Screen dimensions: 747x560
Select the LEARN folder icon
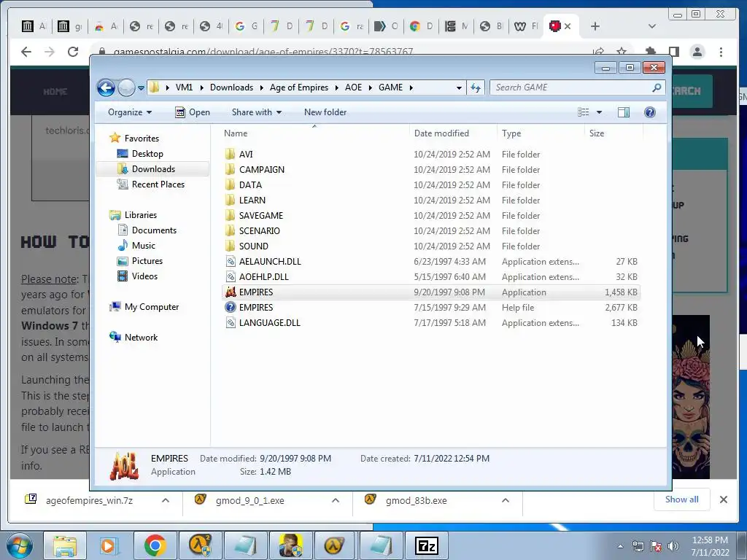[x=230, y=200]
